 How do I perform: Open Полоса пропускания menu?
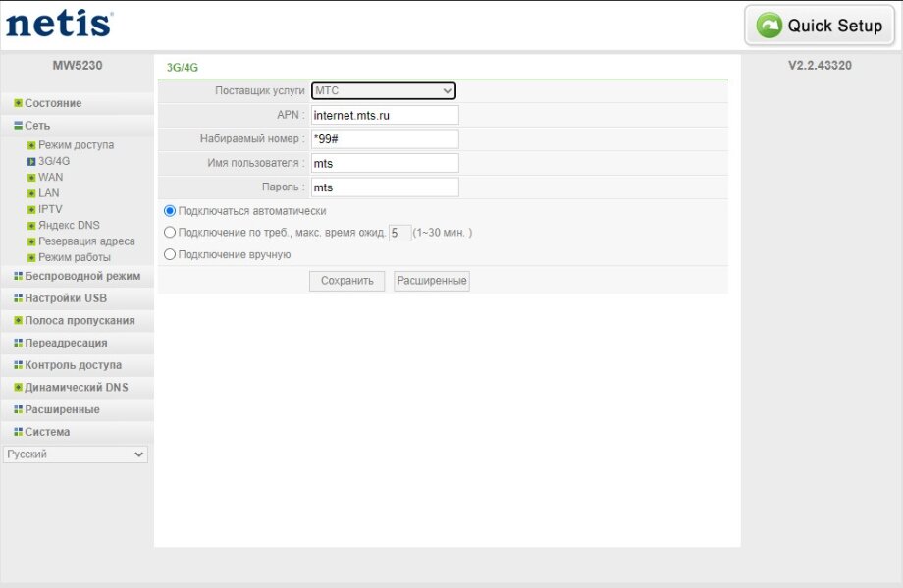pyautogui.click(x=80, y=321)
